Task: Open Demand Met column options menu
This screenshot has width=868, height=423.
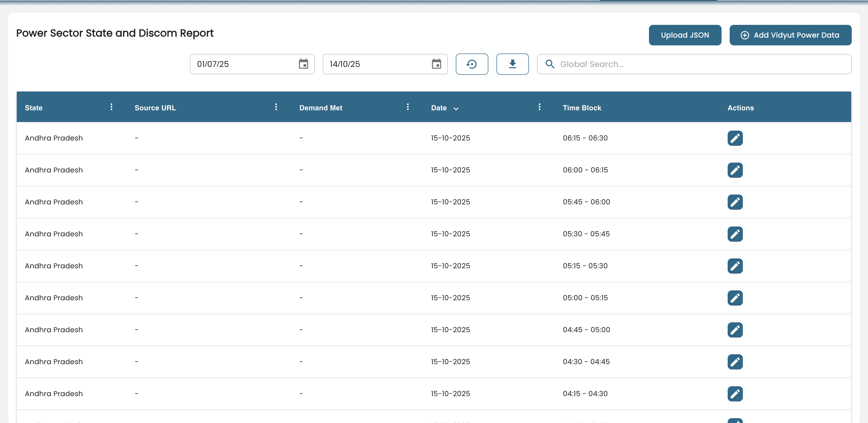Action: (408, 107)
